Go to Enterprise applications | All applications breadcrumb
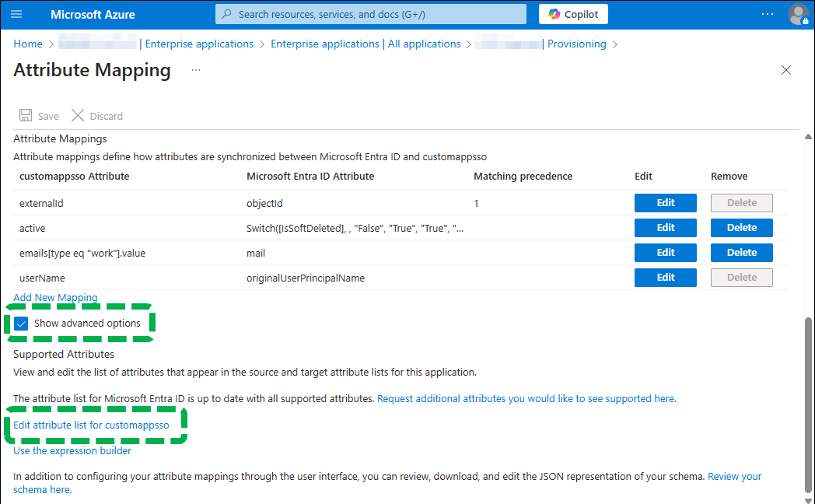Image resolution: width=815 pixels, height=504 pixels. 366,44
